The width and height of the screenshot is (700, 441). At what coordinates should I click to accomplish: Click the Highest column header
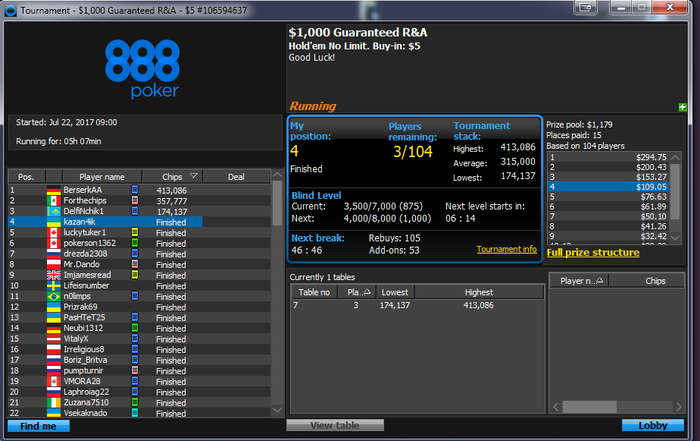coord(479,292)
